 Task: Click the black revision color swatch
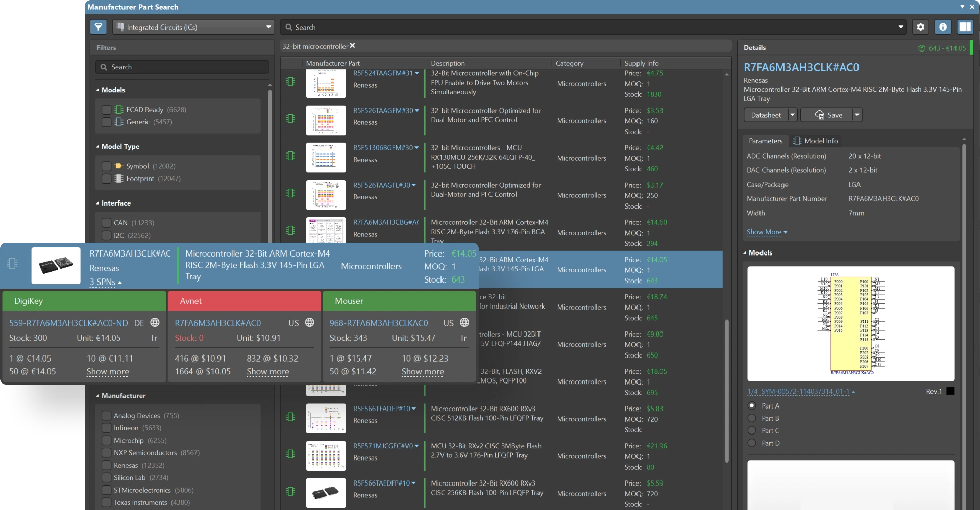coord(950,391)
